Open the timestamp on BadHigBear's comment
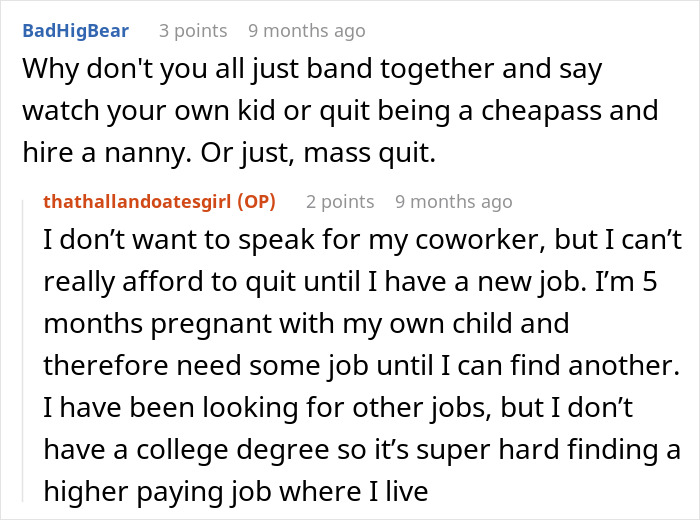This screenshot has width=700, height=520. 305,31
